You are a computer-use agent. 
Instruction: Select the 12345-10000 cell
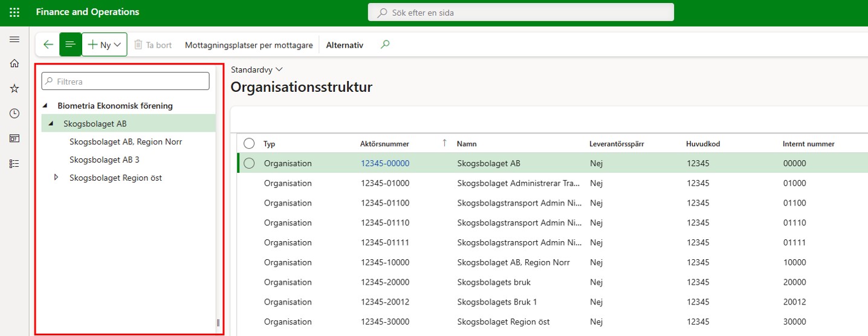pyautogui.click(x=385, y=262)
